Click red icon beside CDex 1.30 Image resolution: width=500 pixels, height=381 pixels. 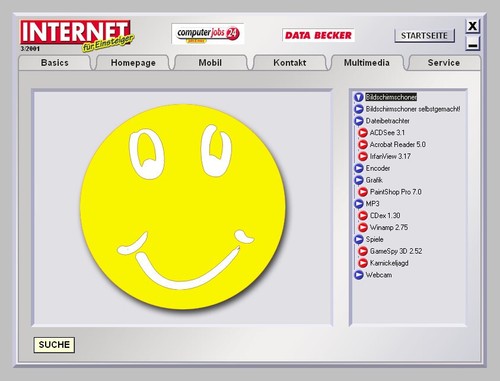coord(363,216)
